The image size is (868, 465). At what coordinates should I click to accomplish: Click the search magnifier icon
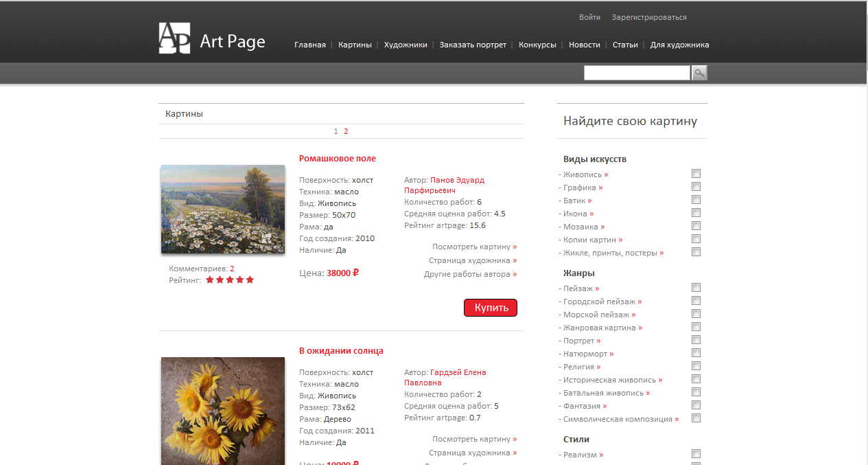[699, 72]
